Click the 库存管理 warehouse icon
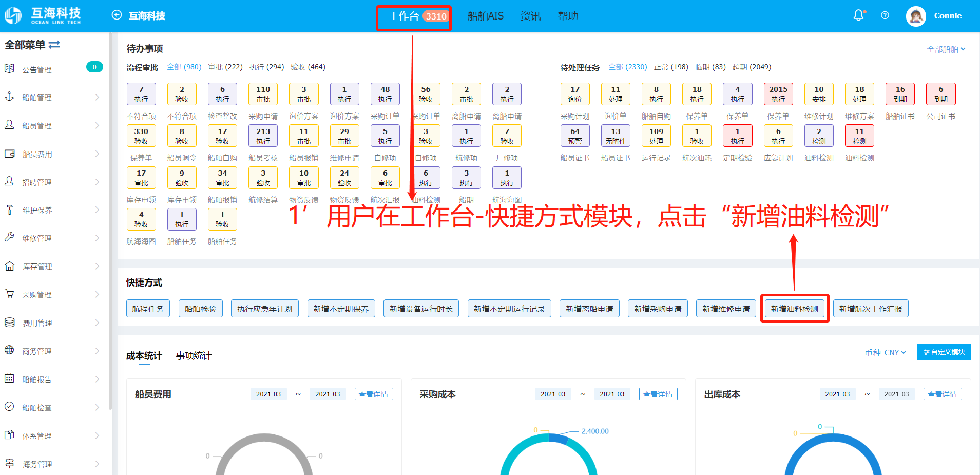This screenshot has width=980, height=475. pyautogui.click(x=9, y=266)
